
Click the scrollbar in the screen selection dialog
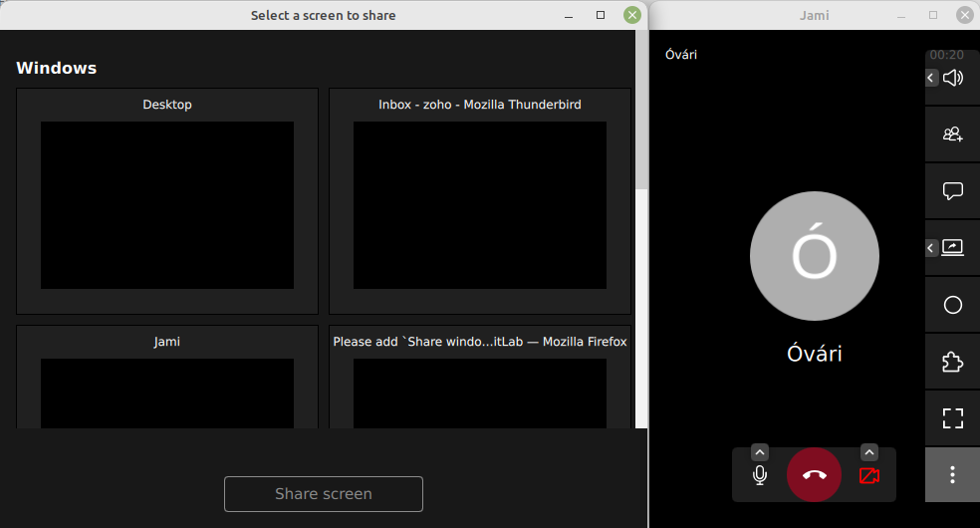pyautogui.click(x=641, y=110)
